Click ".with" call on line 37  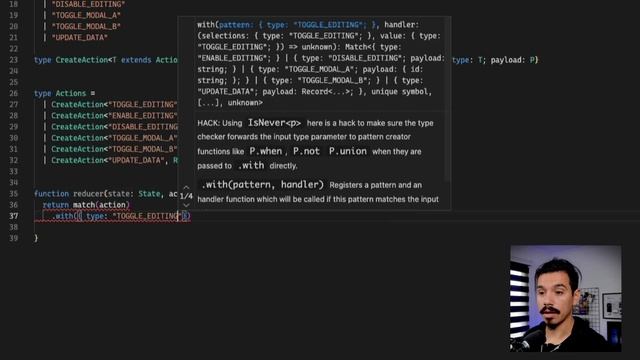click(x=62, y=216)
